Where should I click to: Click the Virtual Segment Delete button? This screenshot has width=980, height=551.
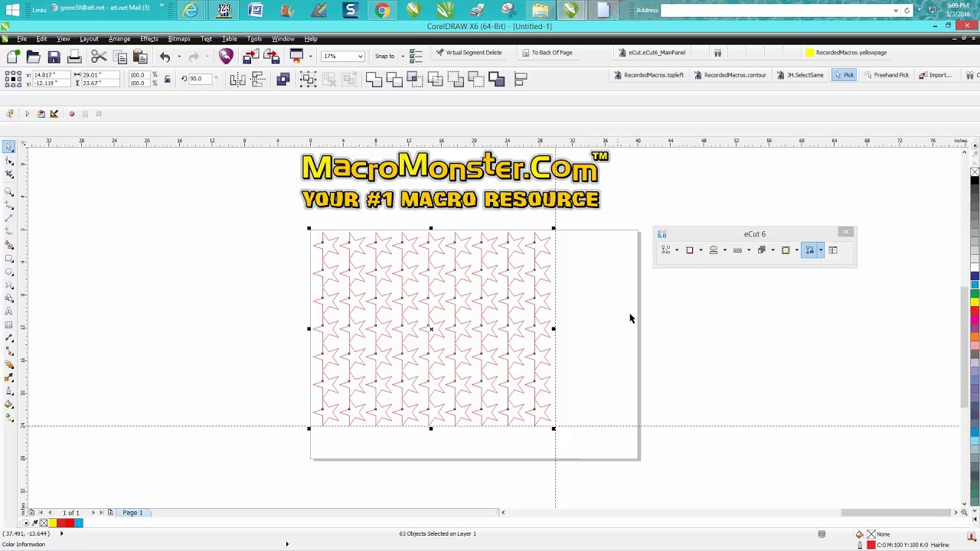pos(469,53)
